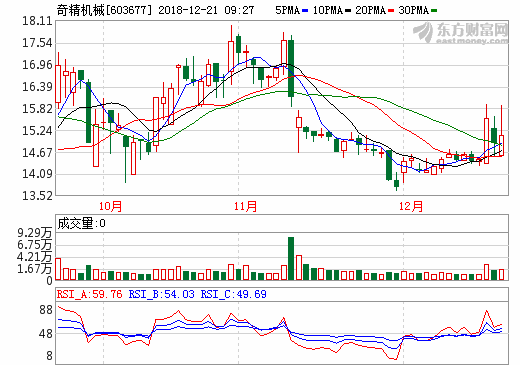This screenshot has width=520, height=365.
Task: Click the 5PMA legend label
Action: [287, 11]
